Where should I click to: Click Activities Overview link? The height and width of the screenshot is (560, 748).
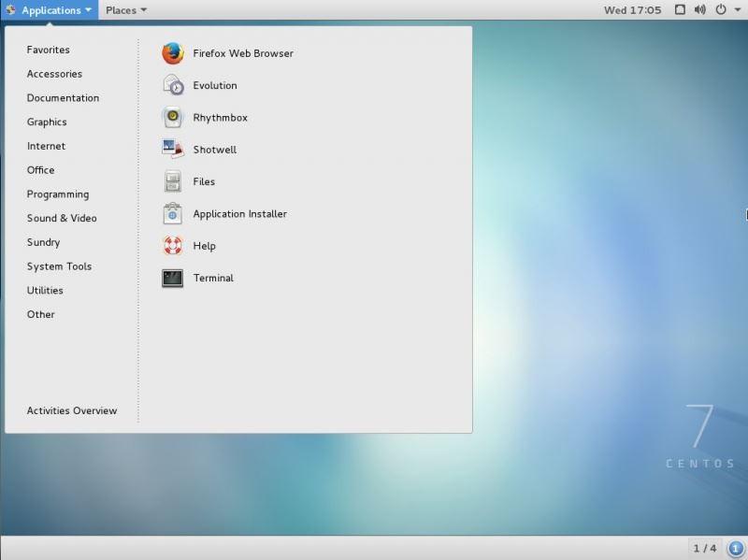(x=72, y=410)
